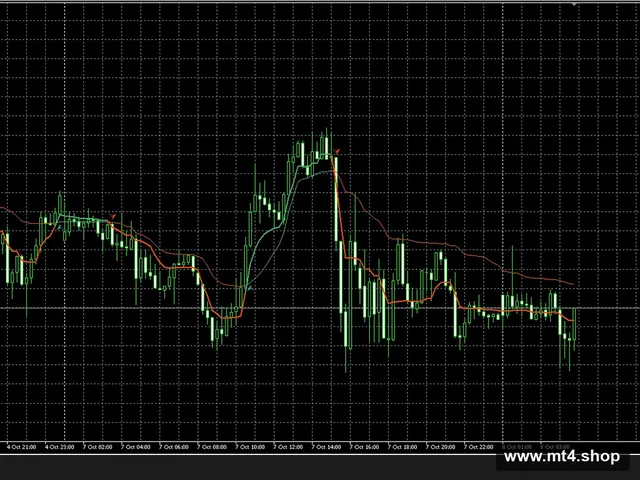
Task: Click the '7 Oct 08:00' time label
Action: tap(212, 447)
